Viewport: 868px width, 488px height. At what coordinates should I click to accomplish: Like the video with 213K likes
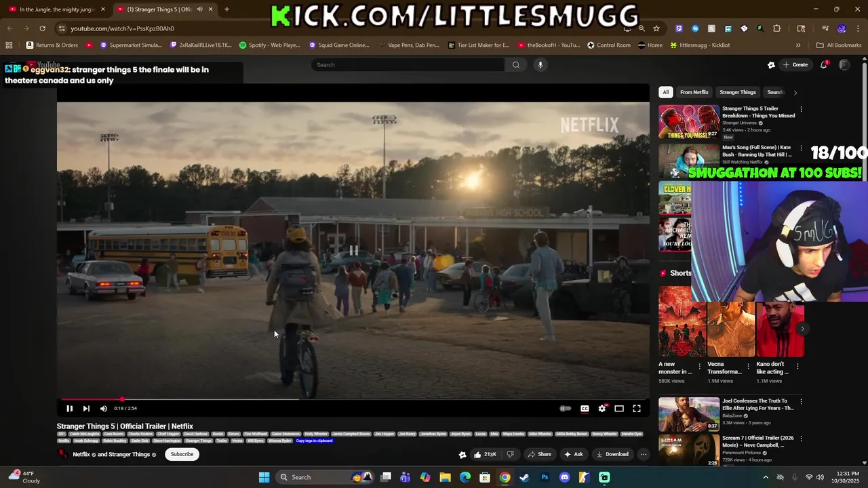click(485, 454)
